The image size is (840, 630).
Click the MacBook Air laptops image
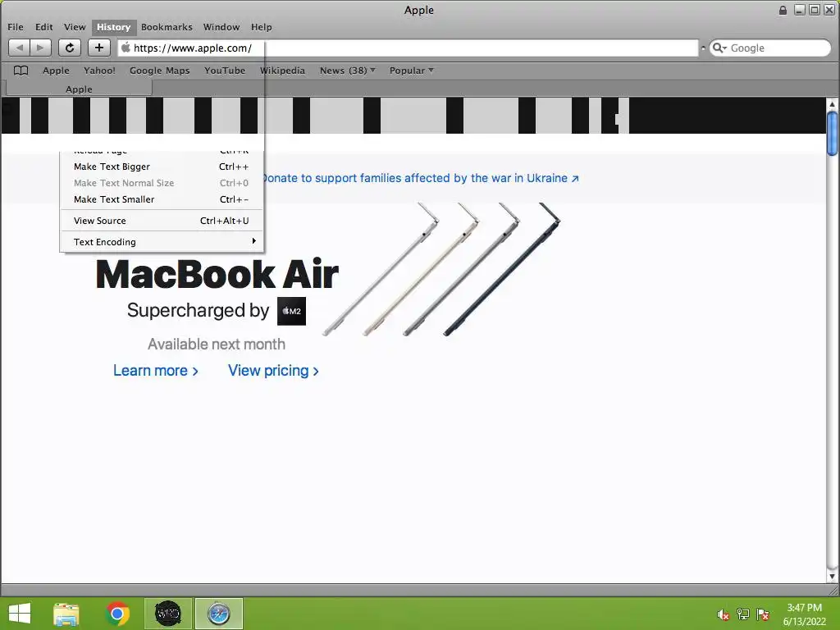point(441,269)
